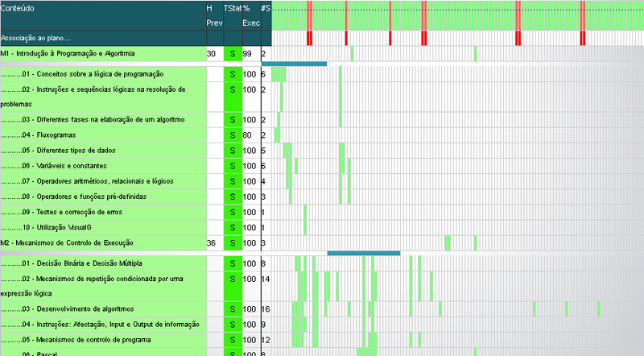
Task: Click the teal timeline bar under M2
Action: tap(363, 253)
